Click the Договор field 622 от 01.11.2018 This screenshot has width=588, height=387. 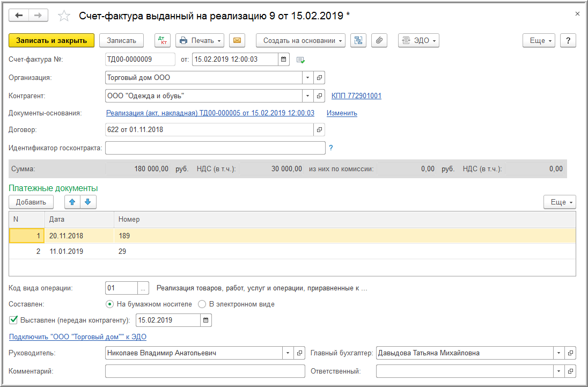click(x=209, y=130)
